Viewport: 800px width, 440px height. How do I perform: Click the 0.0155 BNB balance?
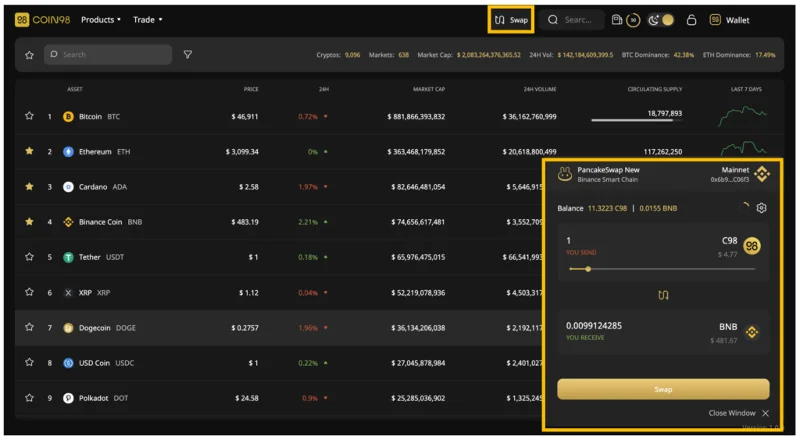[658, 208]
